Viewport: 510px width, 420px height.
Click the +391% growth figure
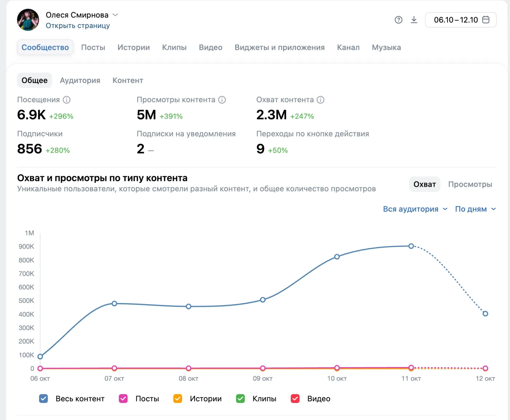point(171,116)
